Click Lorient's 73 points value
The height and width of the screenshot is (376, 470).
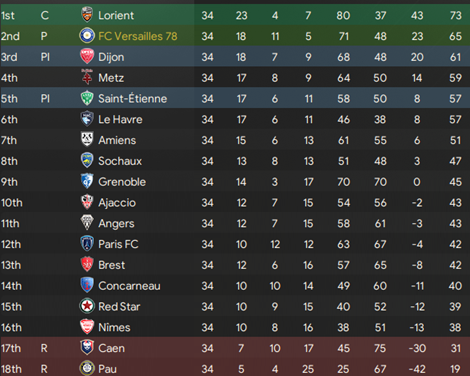pos(455,15)
